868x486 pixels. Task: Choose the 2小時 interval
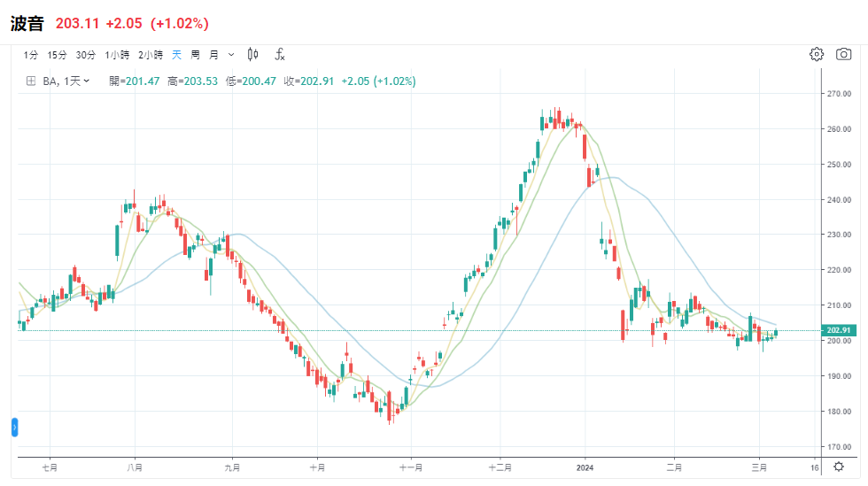click(x=150, y=55)
